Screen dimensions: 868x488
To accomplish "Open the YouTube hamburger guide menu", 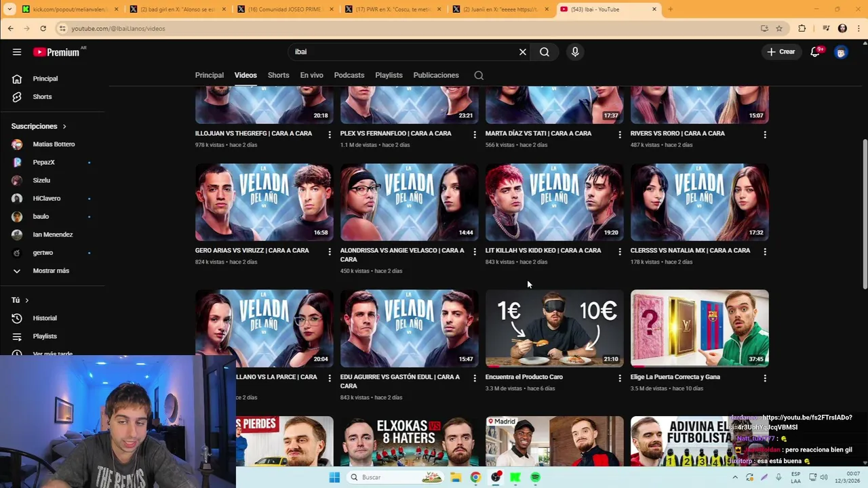I will pos(17,52).
